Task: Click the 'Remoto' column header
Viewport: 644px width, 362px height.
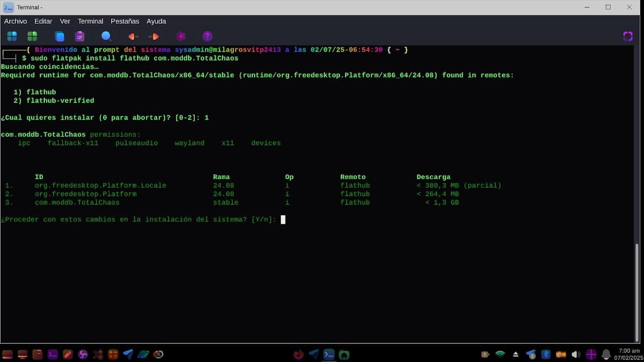Action: (353, 177)
